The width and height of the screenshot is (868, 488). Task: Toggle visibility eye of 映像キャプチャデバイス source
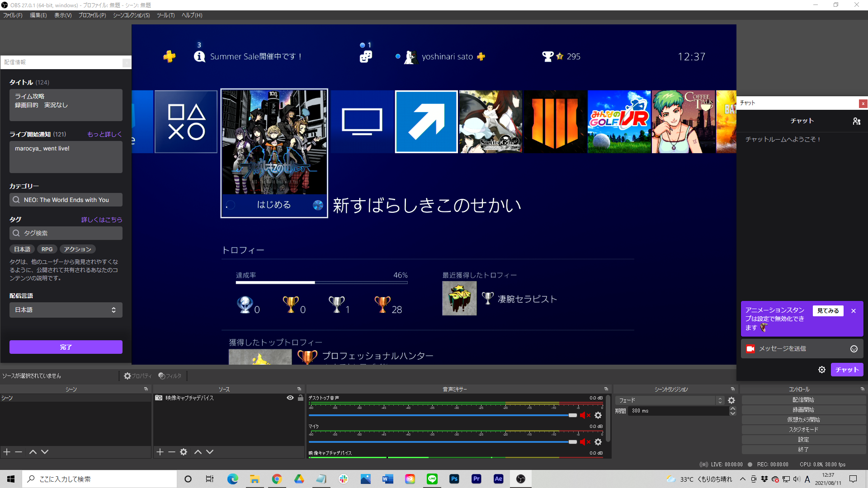point(290,398)
